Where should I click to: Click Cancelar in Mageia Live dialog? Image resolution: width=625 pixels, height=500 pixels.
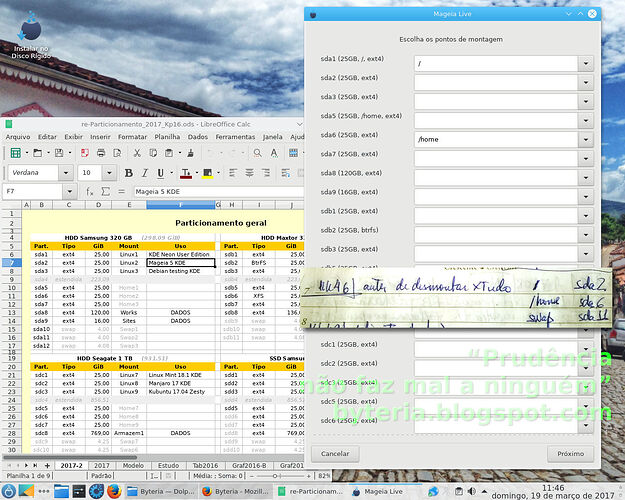pyautogui.click(x=335, y=454)
